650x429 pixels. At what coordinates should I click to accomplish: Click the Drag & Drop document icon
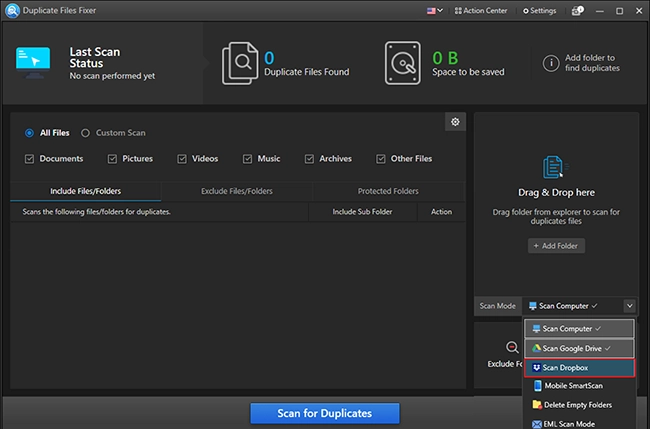point(555,167)
